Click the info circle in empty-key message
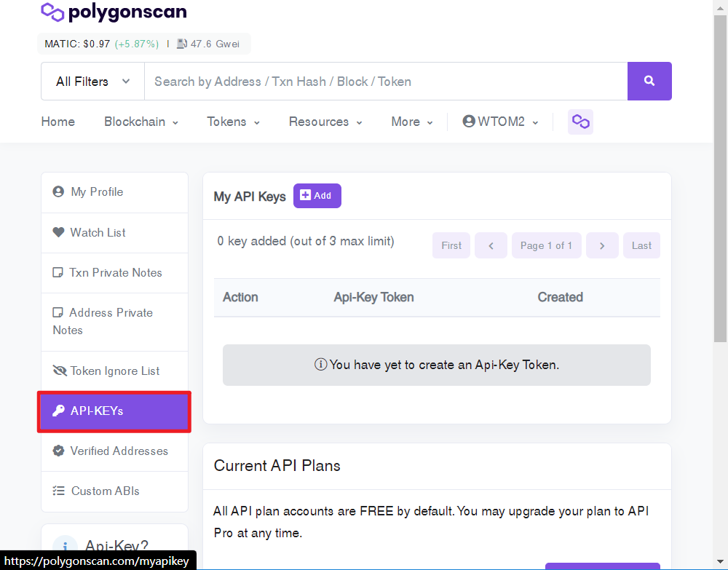The height and width of the screenshot is (570, 728). [320, 365]
